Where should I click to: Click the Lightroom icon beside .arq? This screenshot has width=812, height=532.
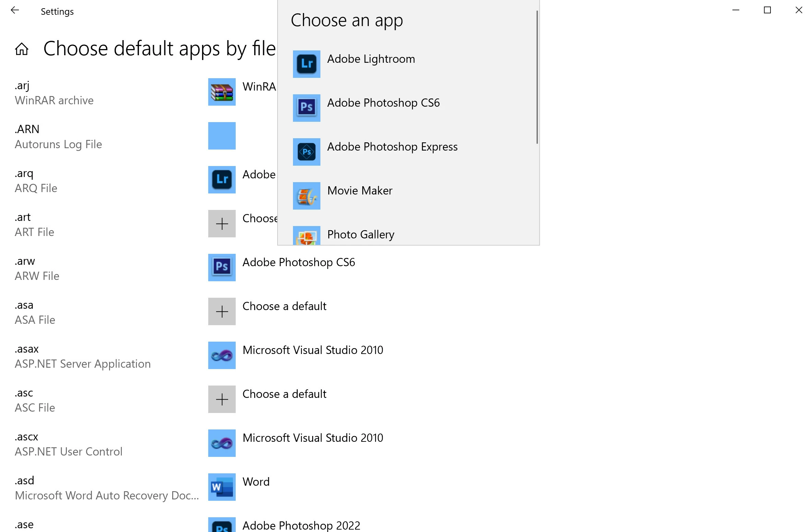(x=222, y=180)
